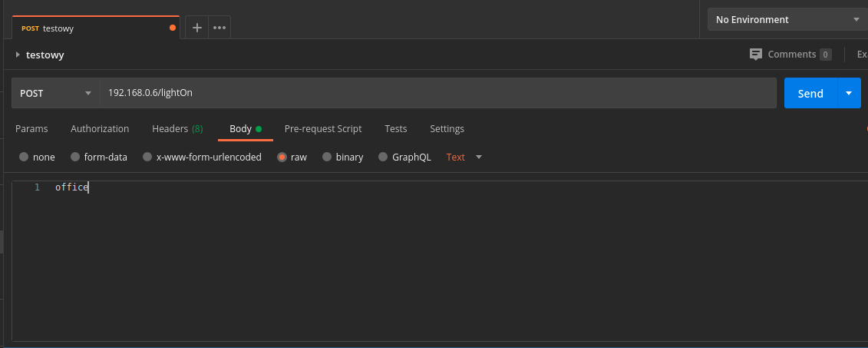
Task: Open the Text format dropdown
Action: 464,157
